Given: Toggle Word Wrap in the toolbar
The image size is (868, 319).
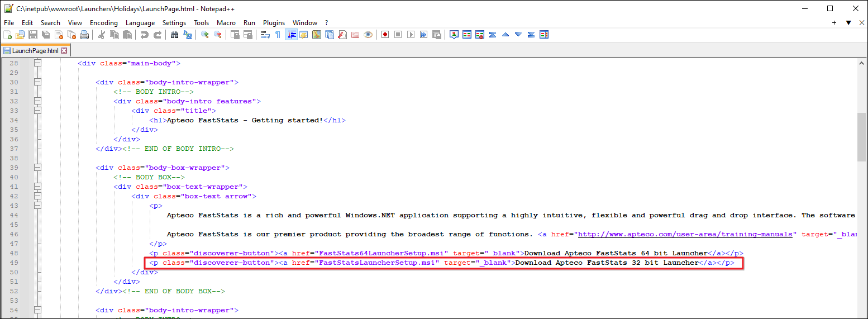Looking at the screenshot, I should [x=265, y=35].
